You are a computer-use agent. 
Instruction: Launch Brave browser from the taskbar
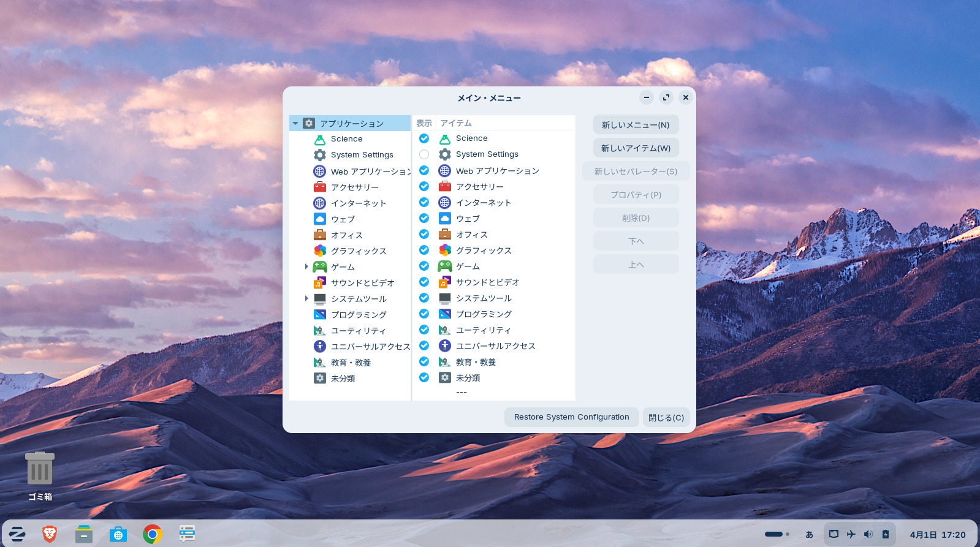point(50,534)
